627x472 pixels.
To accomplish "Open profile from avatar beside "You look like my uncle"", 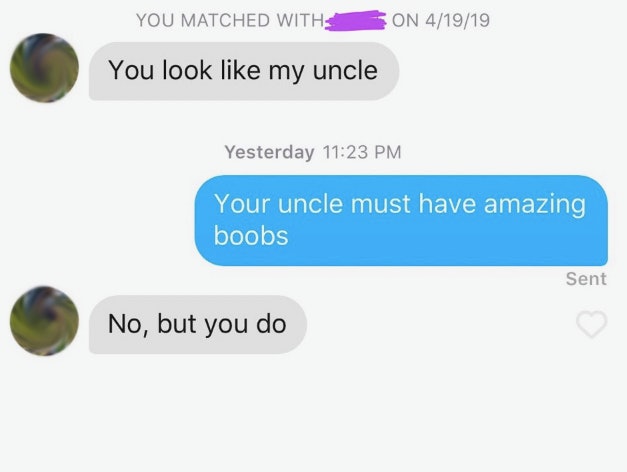I will (x=44, y=68).
